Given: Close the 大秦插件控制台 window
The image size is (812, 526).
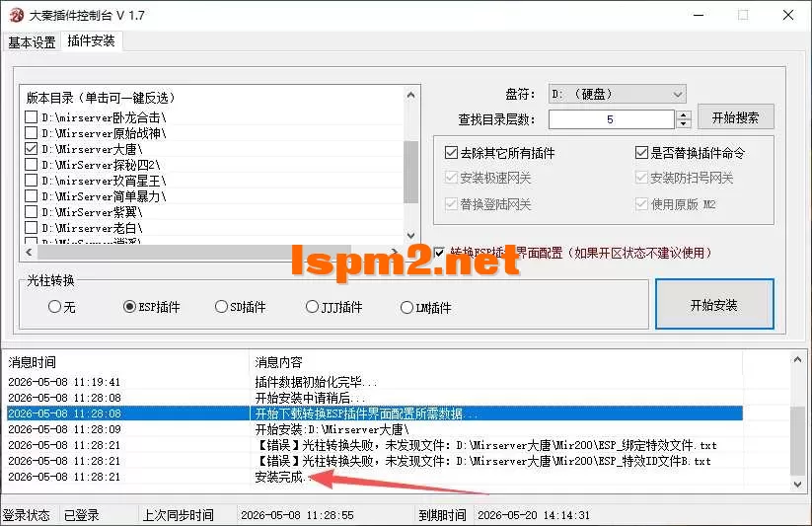Looking at the screenshot, I should point(788,15).
